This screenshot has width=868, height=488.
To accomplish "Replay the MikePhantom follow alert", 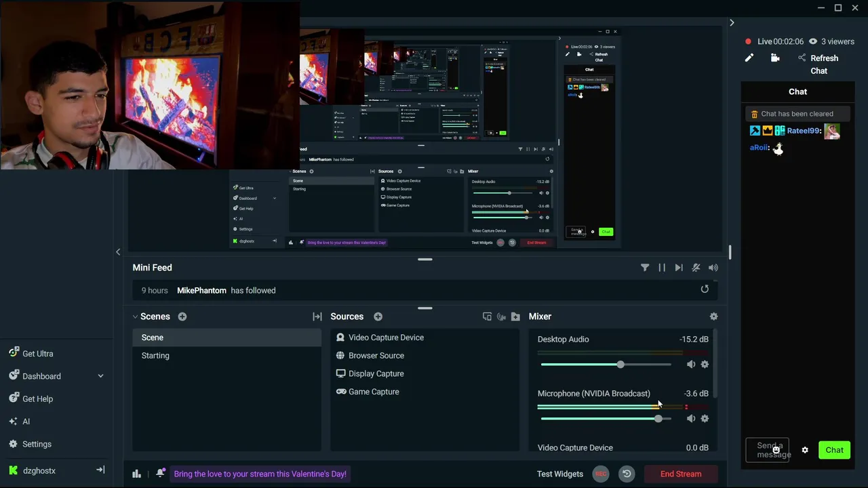I will (x=705, y=289).
